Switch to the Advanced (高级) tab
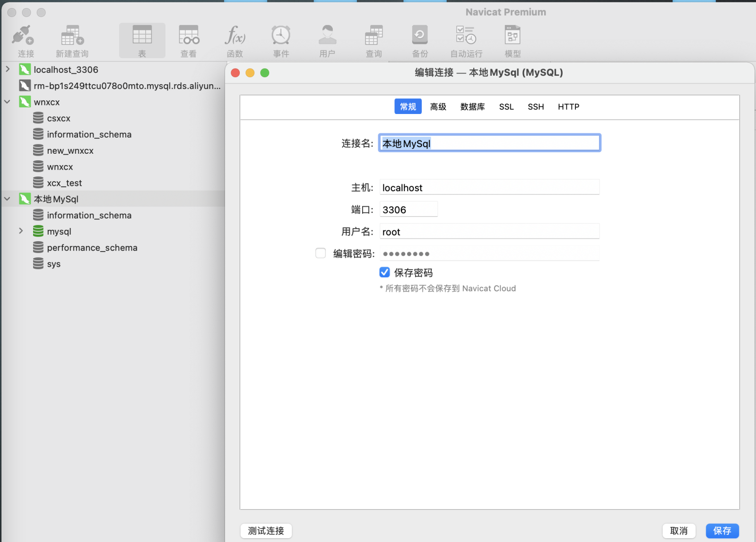 pyautogui.click(x=438, y=106)
